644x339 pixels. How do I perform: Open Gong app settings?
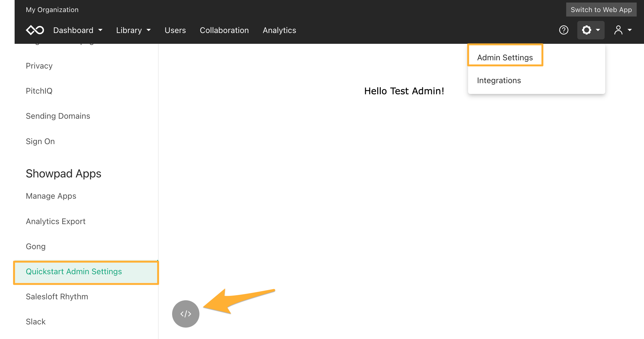point(36,246)
